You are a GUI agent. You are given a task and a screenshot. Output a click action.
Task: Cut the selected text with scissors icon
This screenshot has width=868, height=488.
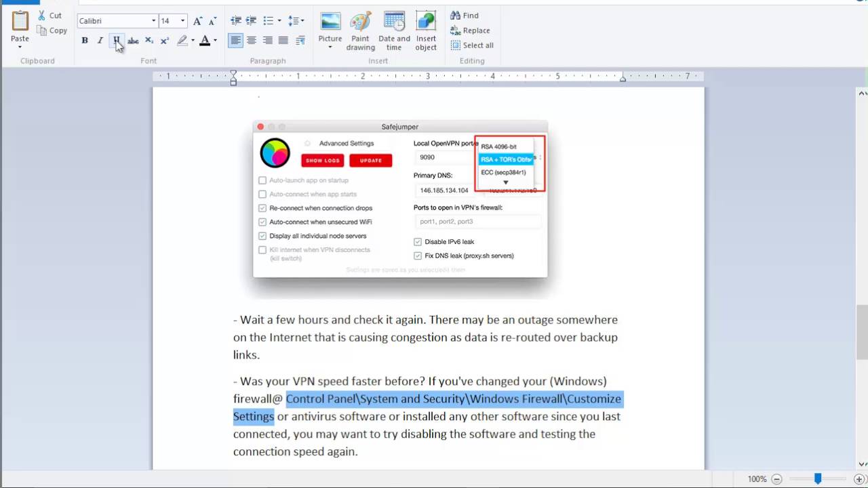pyautogui.click(x=50, y=16)
